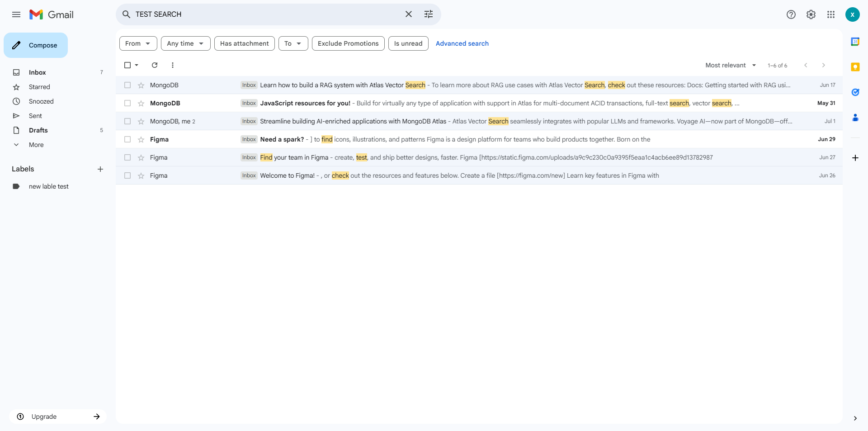868x431 pixels.
Task: Expand the More sidebar section
Action: (x=36, y=145)
